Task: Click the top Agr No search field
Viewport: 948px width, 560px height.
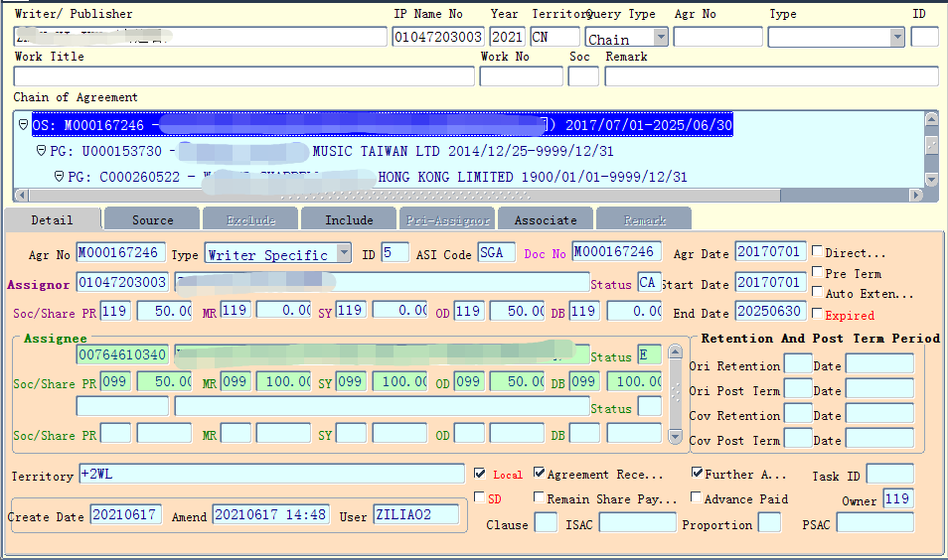Action: 717,37
